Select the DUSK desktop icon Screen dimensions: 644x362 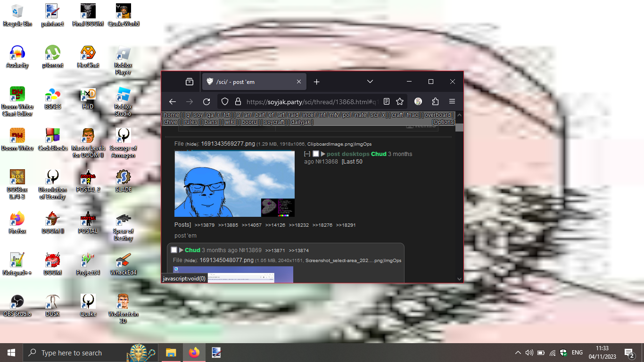coord(52,305)
